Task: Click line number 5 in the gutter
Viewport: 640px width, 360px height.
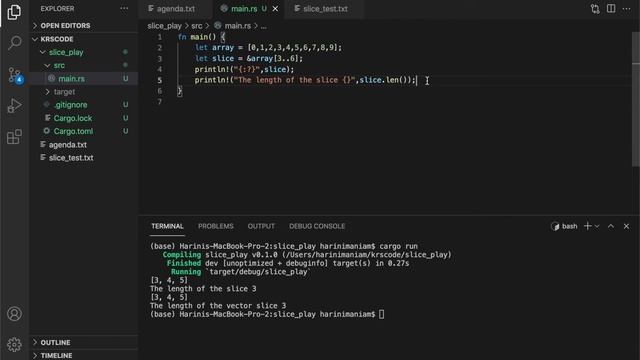Action: pos(160,80)
